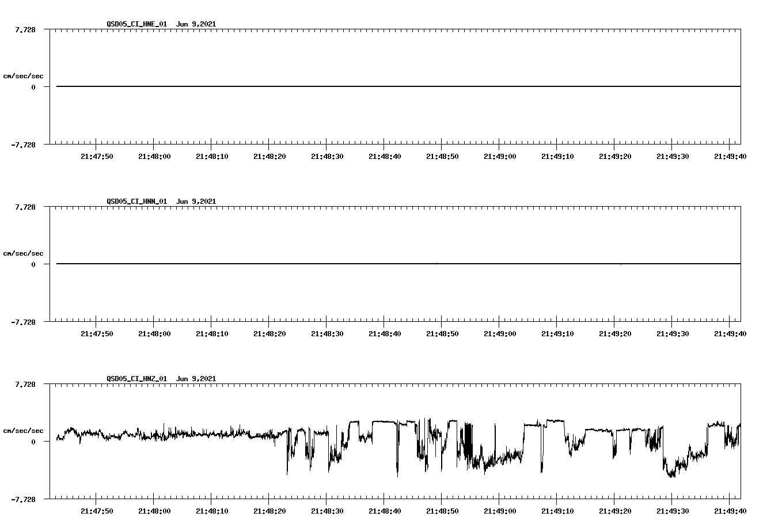Click the 21:49:30 time label under HNE plot
The image size is (782, 532).
(673, 157)
